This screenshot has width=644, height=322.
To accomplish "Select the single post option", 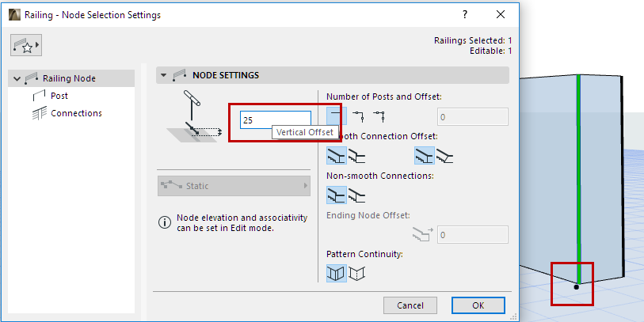I will 336,117.
